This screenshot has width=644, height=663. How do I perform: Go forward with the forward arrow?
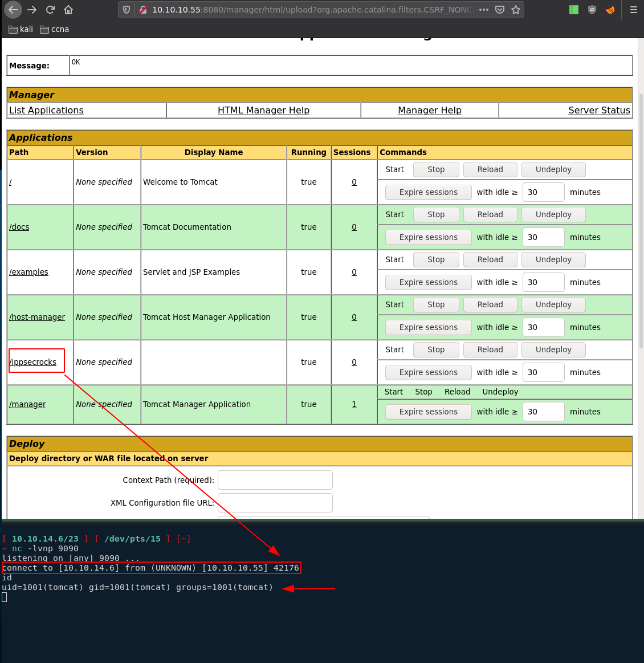point(32,10)
